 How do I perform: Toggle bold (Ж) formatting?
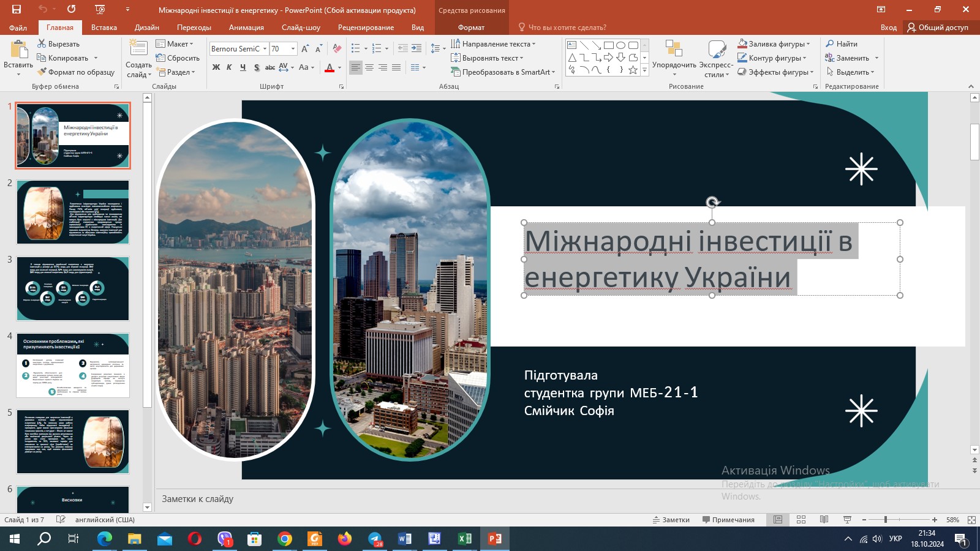tap(216, 67)
